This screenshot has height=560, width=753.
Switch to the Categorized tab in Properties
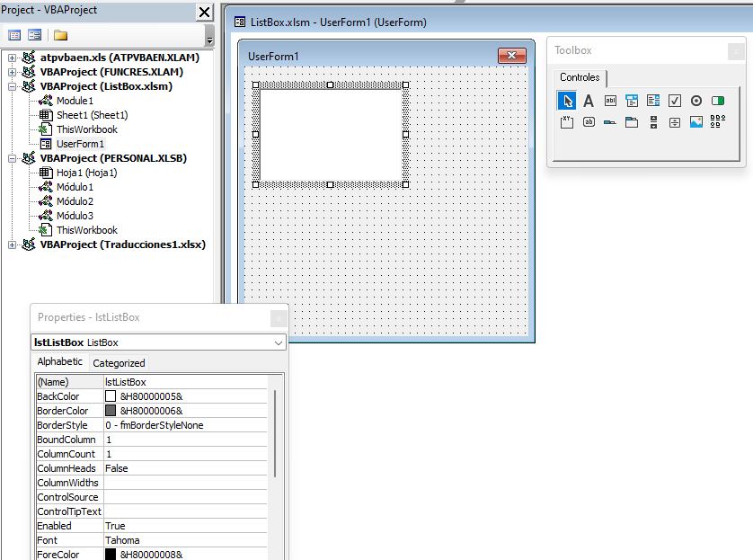coord(118,362)
